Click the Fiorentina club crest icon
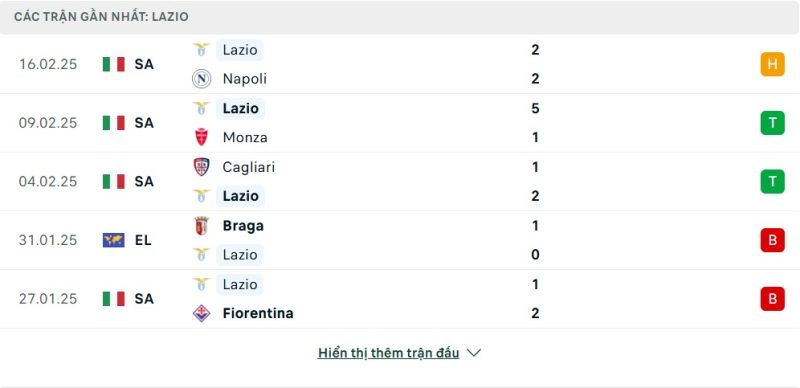 coord(201,313)
